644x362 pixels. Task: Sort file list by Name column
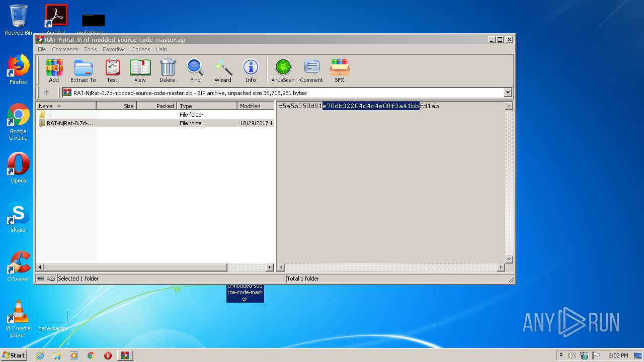click(x=66, y=106)
